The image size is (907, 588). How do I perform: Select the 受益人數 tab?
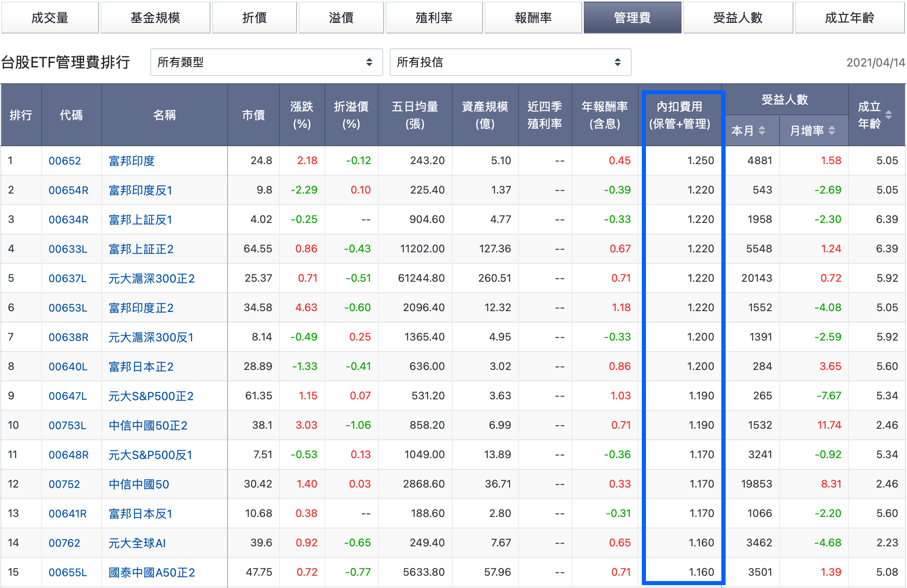tap(738, 18)
